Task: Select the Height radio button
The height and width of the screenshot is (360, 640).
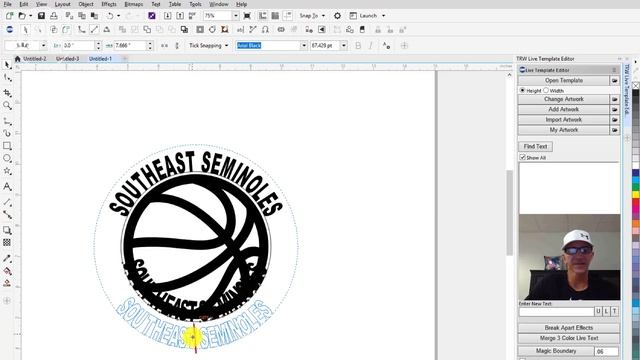Action: (522, 90)
